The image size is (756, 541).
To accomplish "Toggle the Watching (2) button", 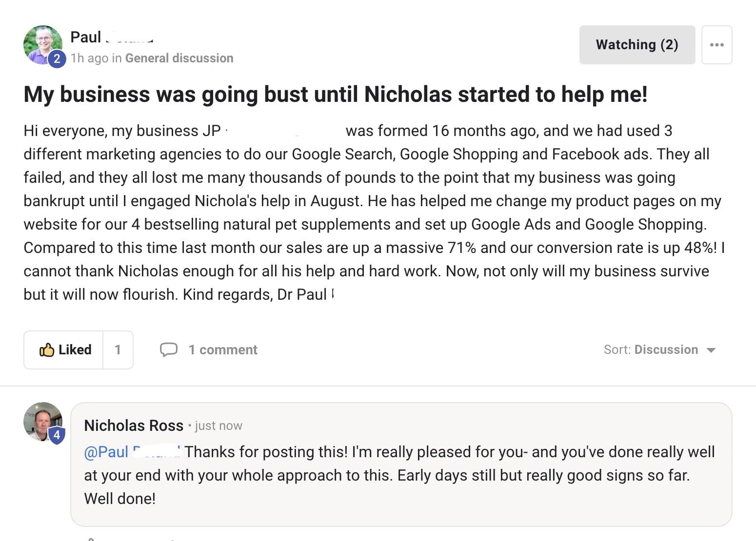I will point(637,45).
